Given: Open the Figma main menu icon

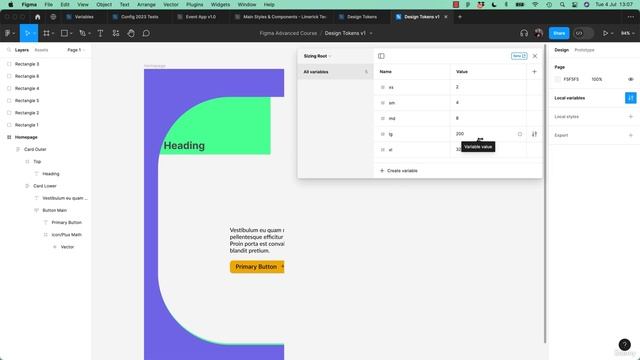Looking at the screenshot, I should click(8, 33).
